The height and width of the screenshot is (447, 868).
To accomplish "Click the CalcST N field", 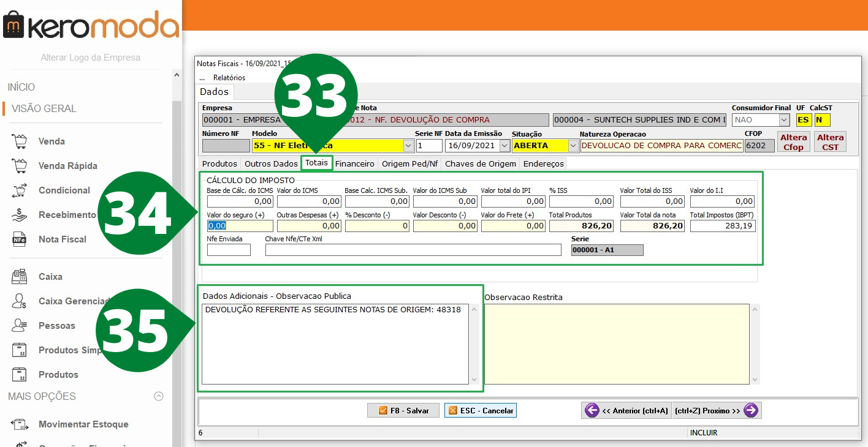I will tap(822, 120).
